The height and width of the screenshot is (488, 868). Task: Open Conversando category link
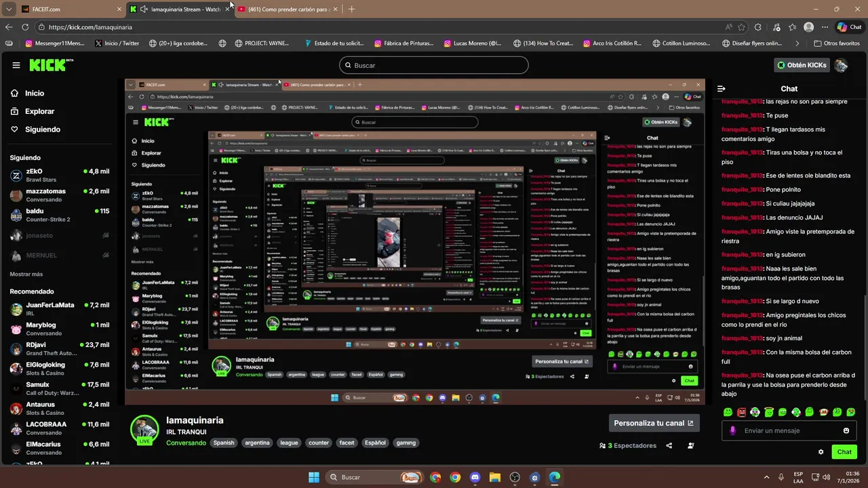[x=186, y=443]
